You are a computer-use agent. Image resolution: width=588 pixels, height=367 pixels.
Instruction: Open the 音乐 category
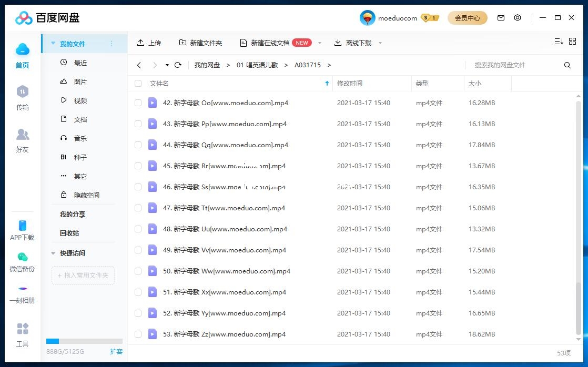(79, 138)
